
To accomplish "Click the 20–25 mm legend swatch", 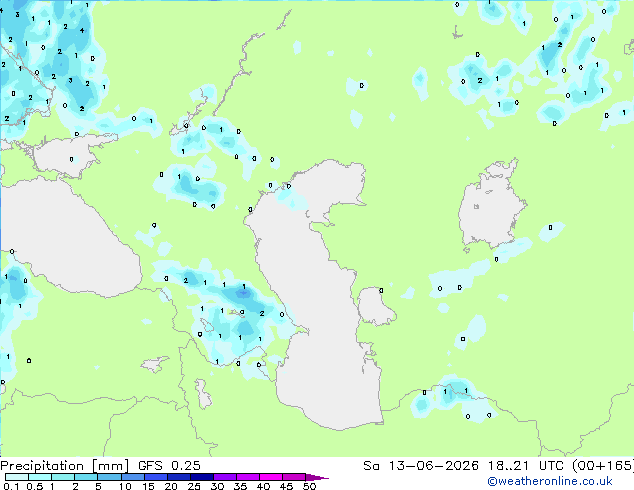I will click(179, 477).
